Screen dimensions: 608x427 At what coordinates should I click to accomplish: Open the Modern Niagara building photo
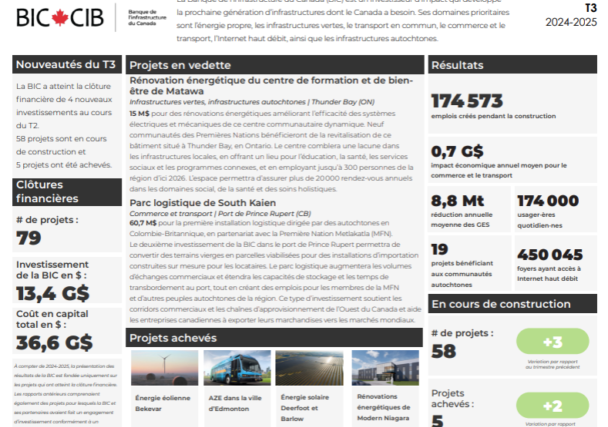point(385,368)
